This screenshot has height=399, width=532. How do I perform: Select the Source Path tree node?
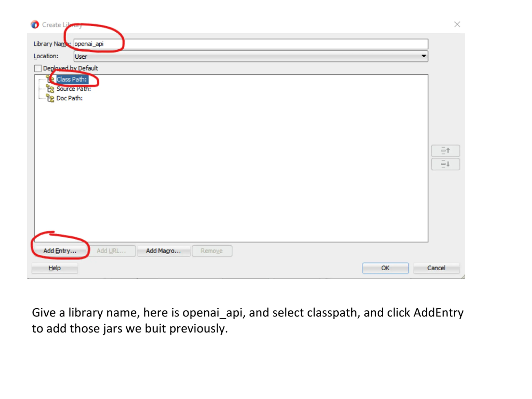(74, 89)
